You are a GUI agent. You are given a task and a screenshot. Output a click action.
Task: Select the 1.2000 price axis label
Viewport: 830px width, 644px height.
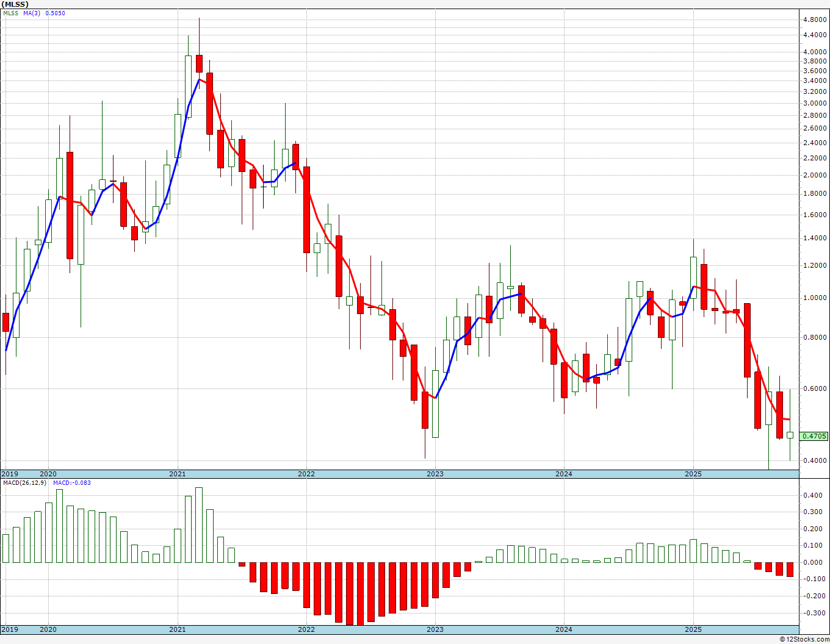click(x=815, y=266)
